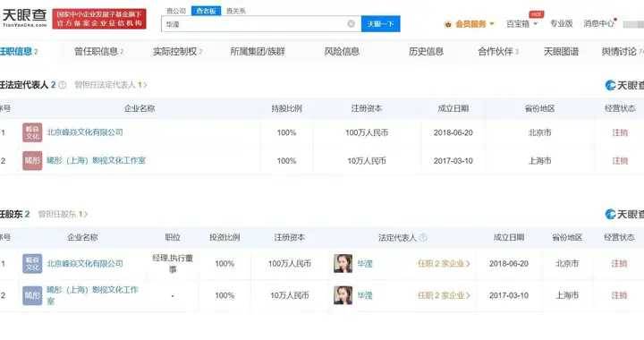Click the Beijing company logo in legal representative table
The height and width of the screenshot is (340, 644).
pos(32,132)
